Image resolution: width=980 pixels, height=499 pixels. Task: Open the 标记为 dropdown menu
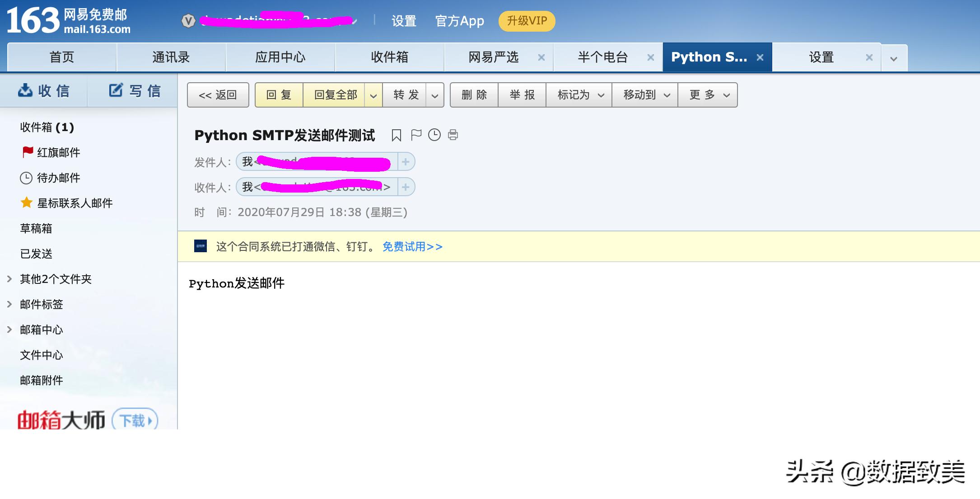[579, 95]
